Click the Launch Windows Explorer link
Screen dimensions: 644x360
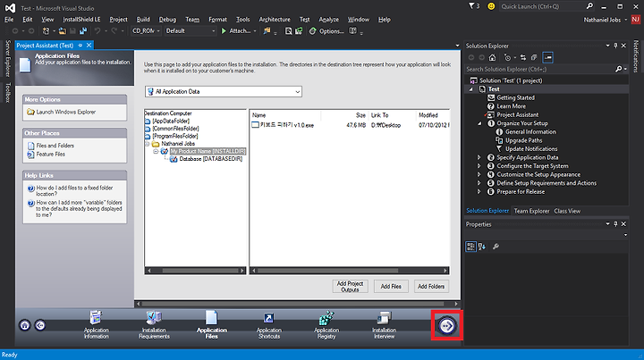click(x=65, y=112)
